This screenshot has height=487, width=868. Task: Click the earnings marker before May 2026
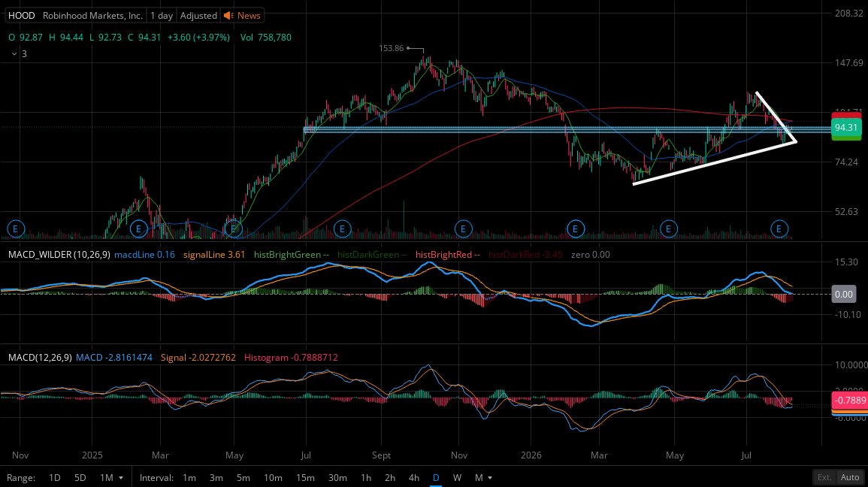click(669, 228)
